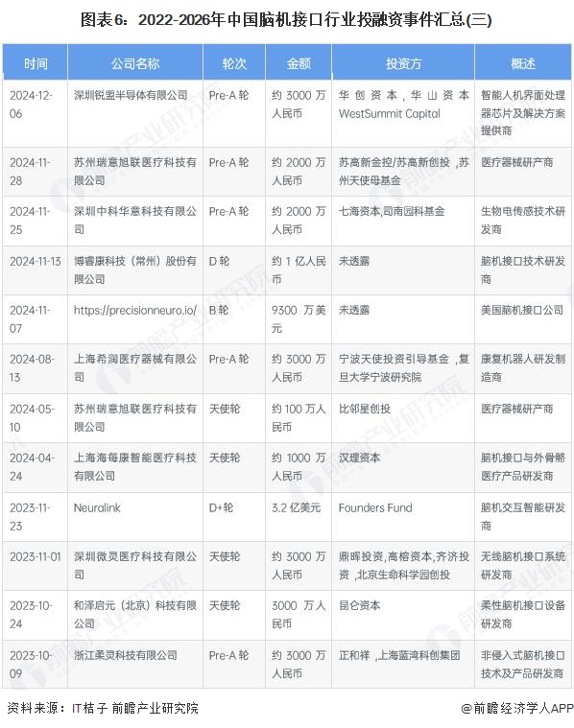Screen dimensions: 574x728
Task: Select the chart title 图表6 text
Action: 287,19
